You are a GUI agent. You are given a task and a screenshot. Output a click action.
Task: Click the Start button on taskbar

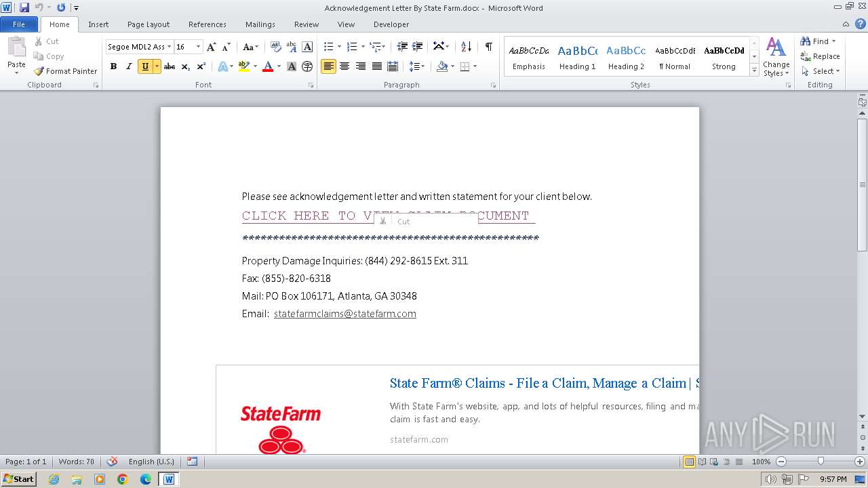[18, 479]
